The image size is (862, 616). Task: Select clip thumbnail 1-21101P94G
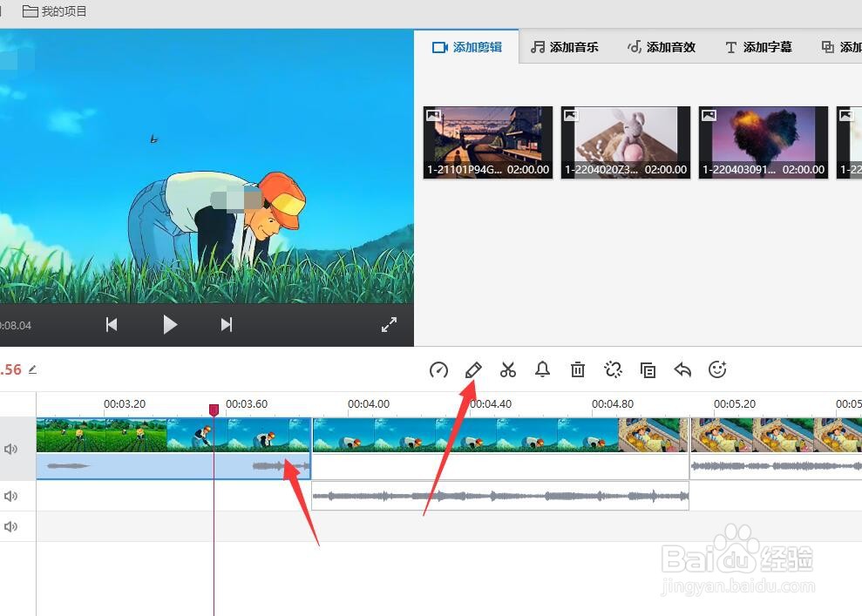coord(488,142)
